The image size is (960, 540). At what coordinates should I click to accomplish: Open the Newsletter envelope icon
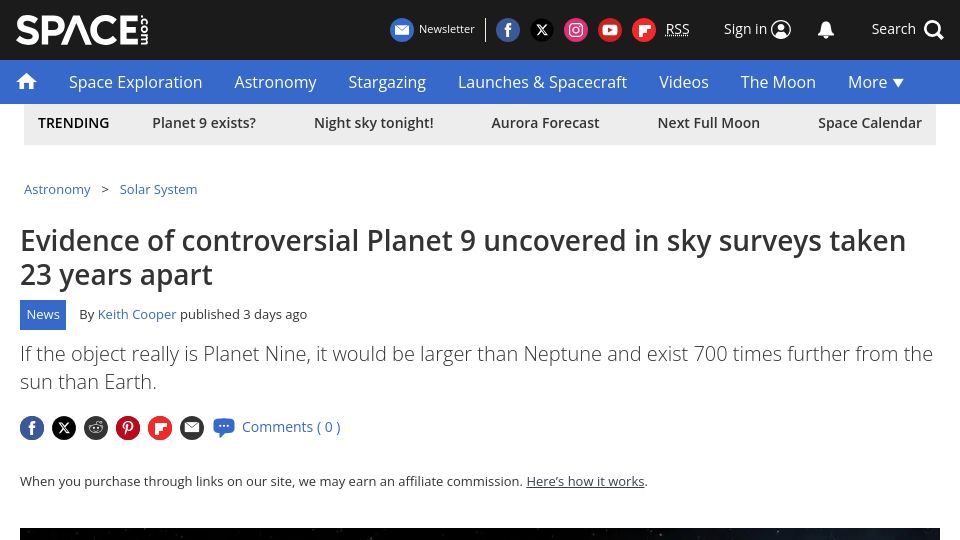[402, 30]
